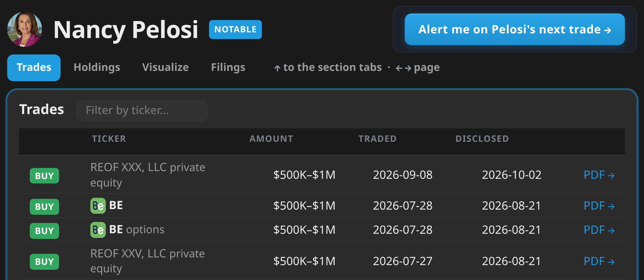The image size is (644, 280).
Task: Click the TRADED column header
Action: point(377,139)
